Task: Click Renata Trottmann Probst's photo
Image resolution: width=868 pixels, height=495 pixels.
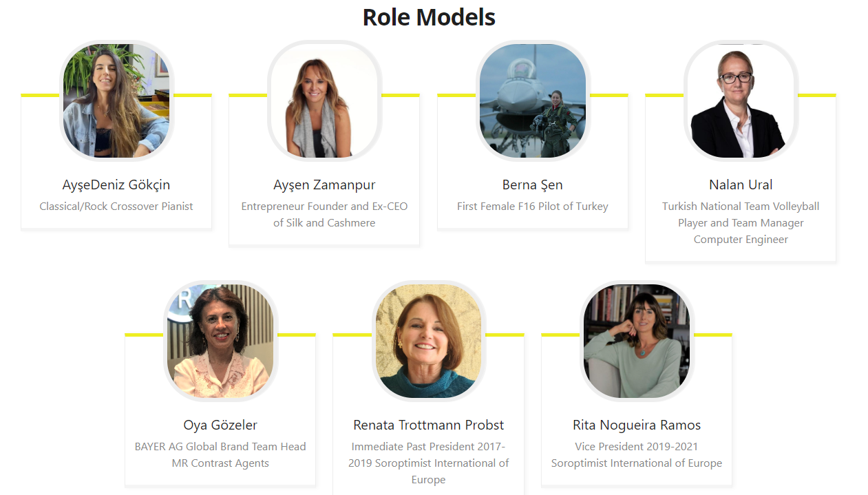Action: [x=429, y=341]
